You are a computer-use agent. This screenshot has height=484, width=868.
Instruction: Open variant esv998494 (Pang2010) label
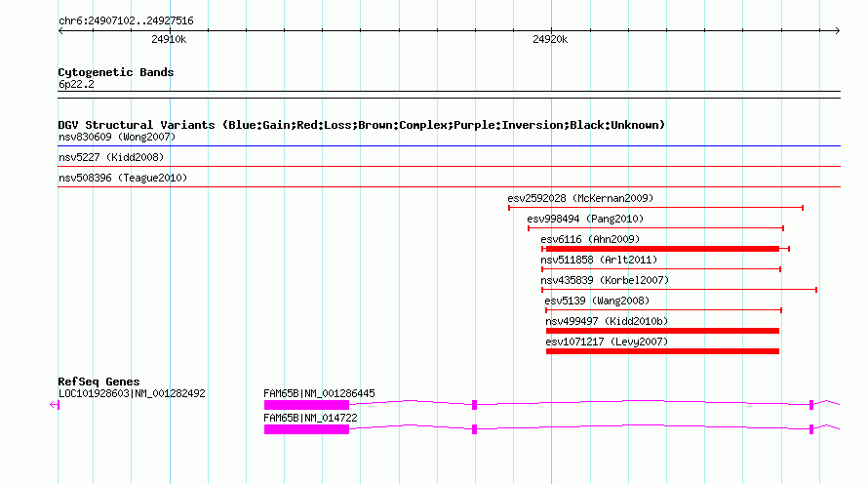tap(585, 219)
